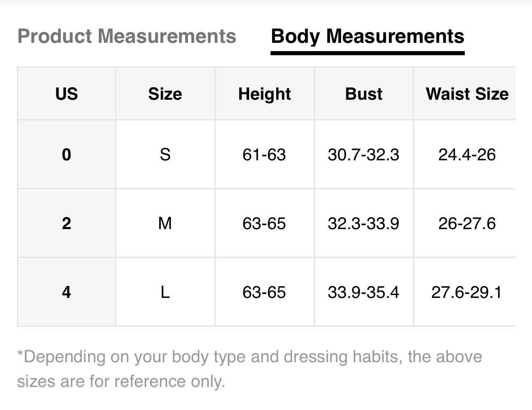Click the Size column header

click(165, 94)
